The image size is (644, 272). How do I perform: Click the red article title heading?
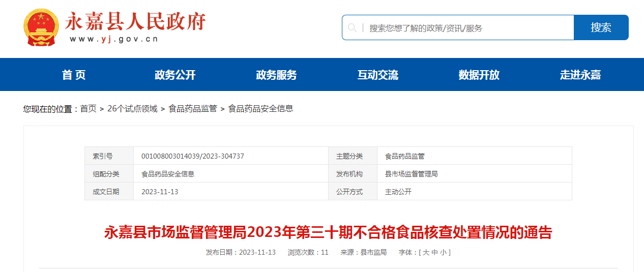[328, 232]
